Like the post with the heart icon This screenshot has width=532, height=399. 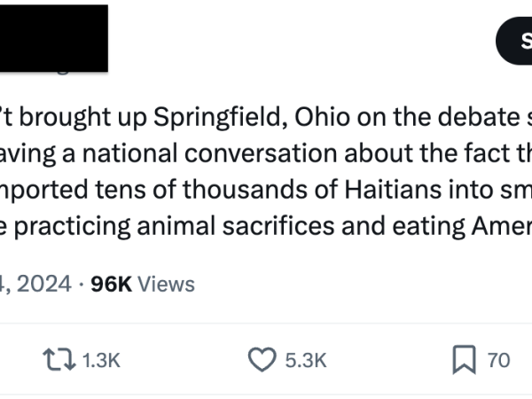tap(262, 360)
